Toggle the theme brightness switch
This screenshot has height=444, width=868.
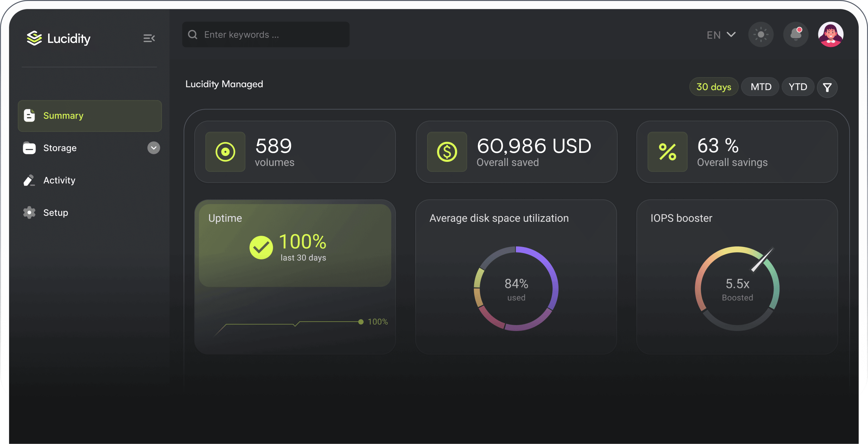coord(761,34)
